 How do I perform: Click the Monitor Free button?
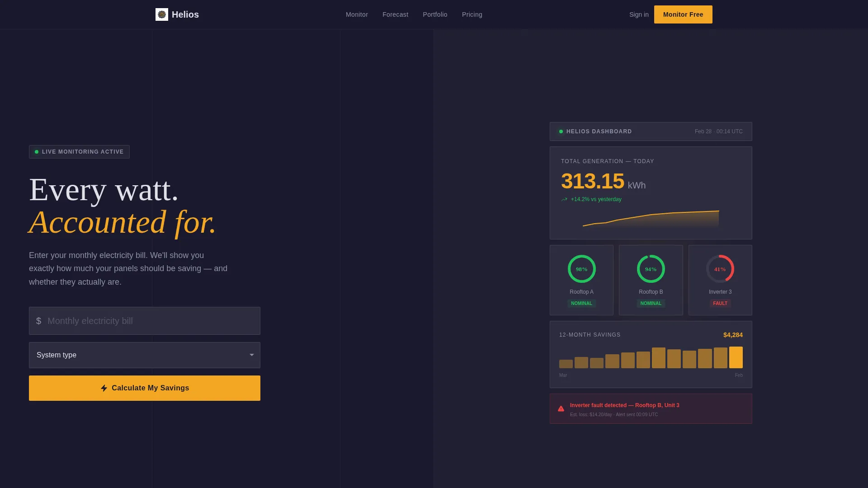[x=683, y=14]
